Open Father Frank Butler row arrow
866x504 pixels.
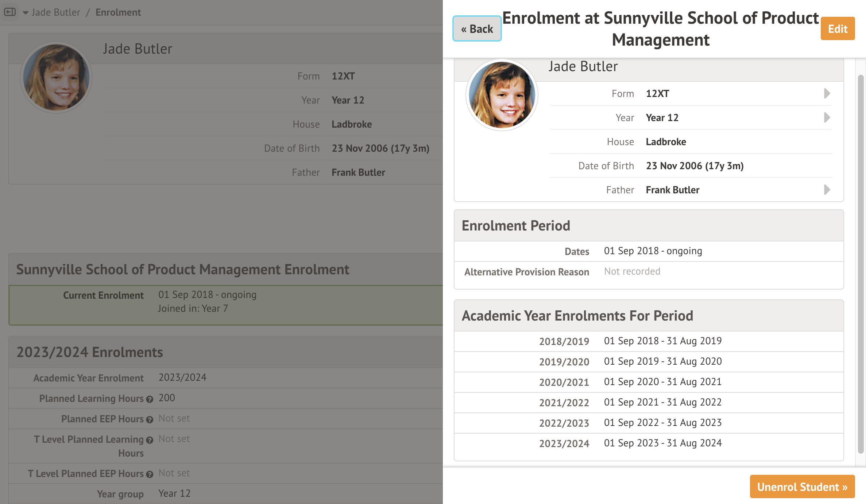(827, 190)
